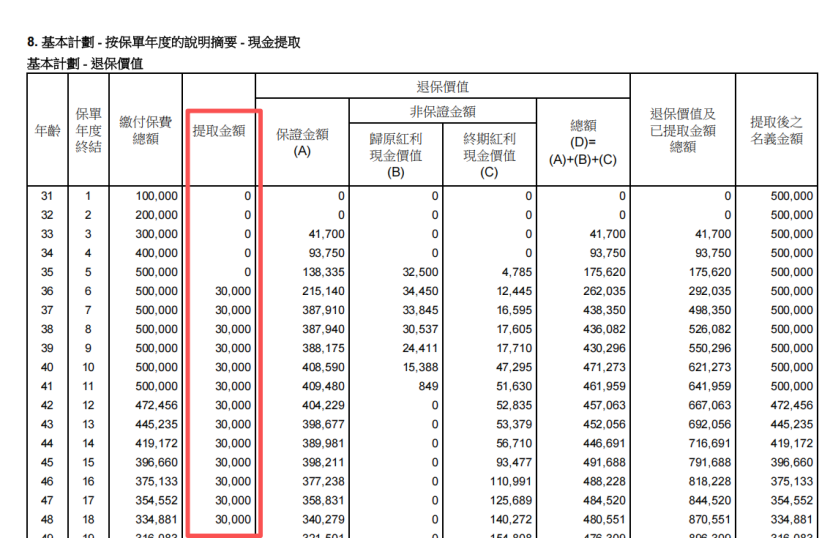Select the 保單年度終結 column header
This screenshot has width=831, height=538.
point(88,131)
